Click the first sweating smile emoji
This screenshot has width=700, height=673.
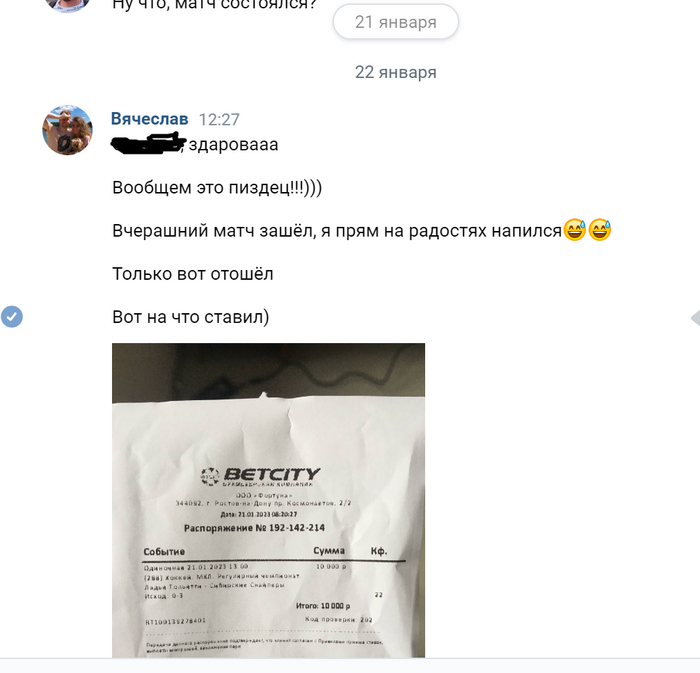pyautogui.click(x=575, y=230)
